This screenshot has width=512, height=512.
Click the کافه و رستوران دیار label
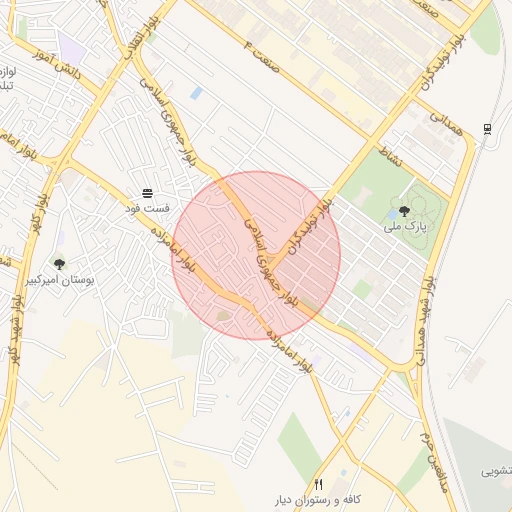point(318,500)
